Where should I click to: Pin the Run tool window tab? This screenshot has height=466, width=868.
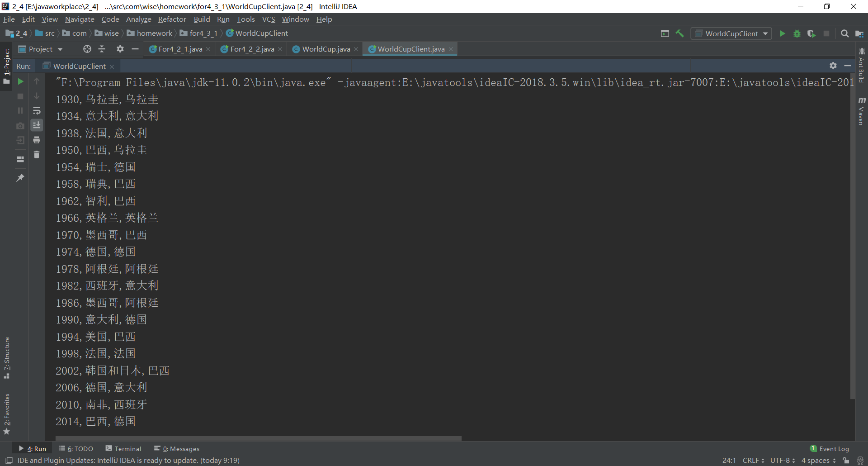[x=20, y=177]
